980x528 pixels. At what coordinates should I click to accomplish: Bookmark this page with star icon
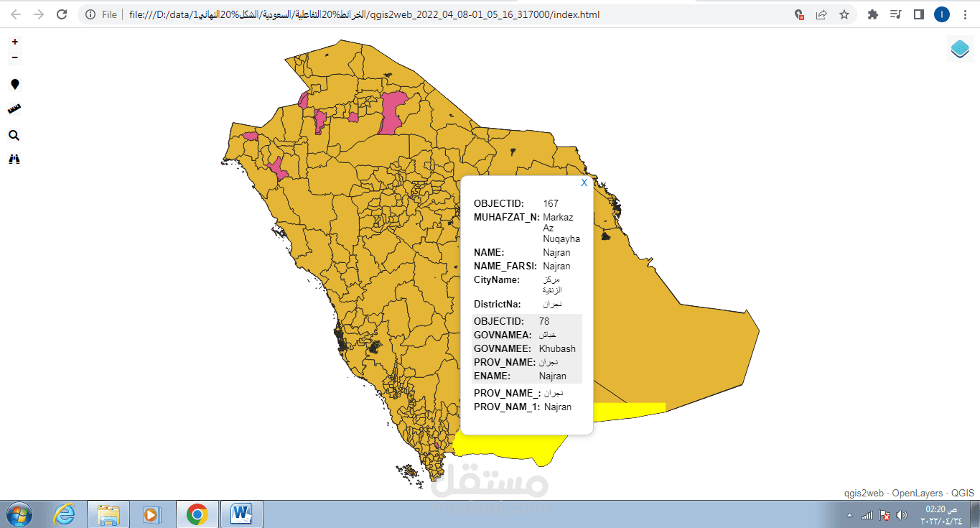point(844,14)
